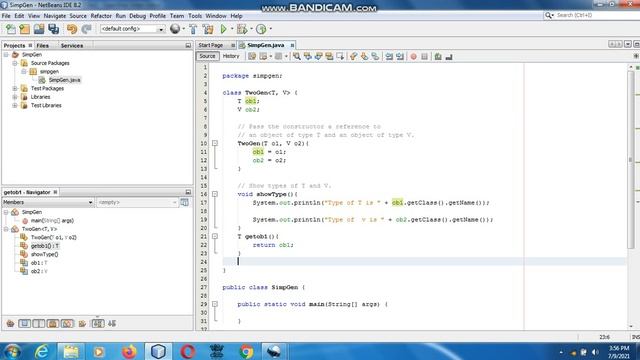Toggle Show Non-Public Members filter in Navigator
This screenshot has height=360, width=640.
pos(53,324)
